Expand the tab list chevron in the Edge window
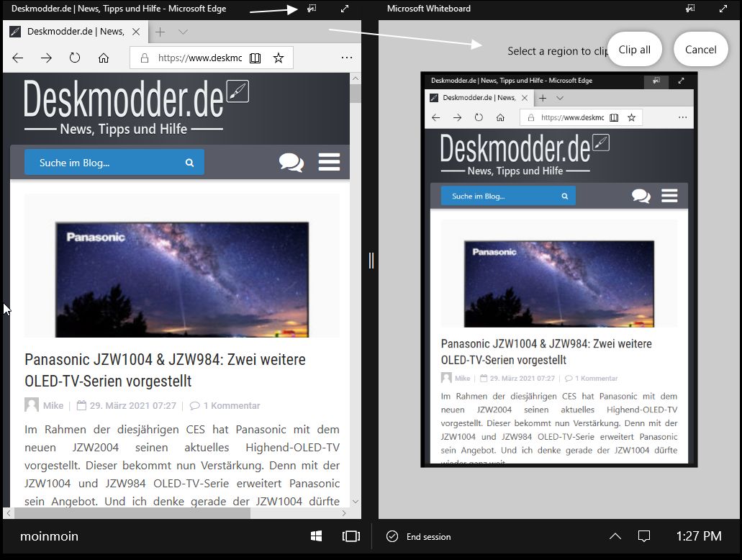Screen dimensions: 742x560 (183, 32)
